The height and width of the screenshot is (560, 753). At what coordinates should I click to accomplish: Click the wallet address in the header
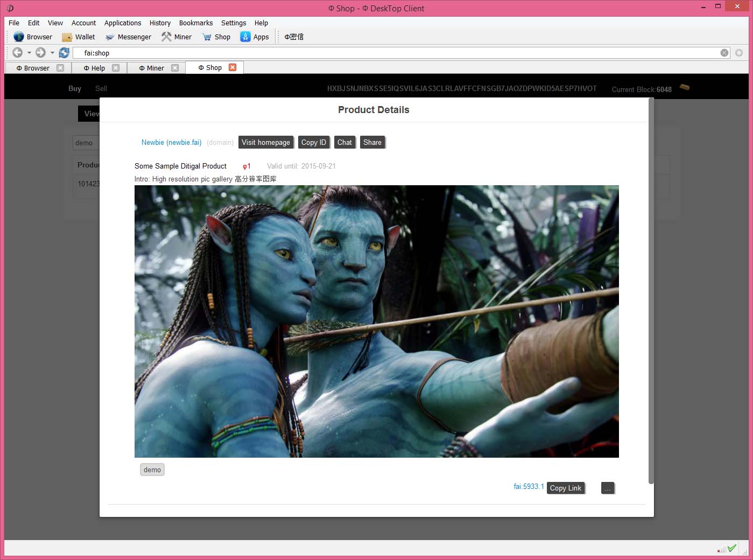coord(462,88)
